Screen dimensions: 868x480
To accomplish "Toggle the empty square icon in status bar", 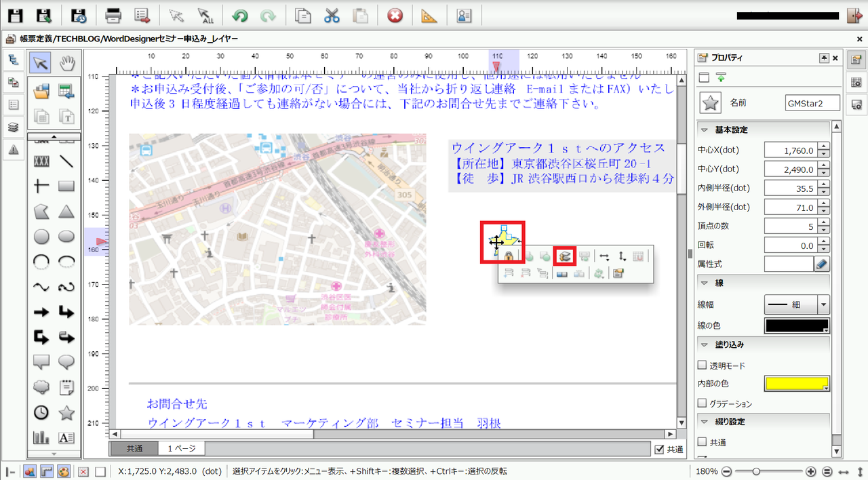I will click(100, 471).
